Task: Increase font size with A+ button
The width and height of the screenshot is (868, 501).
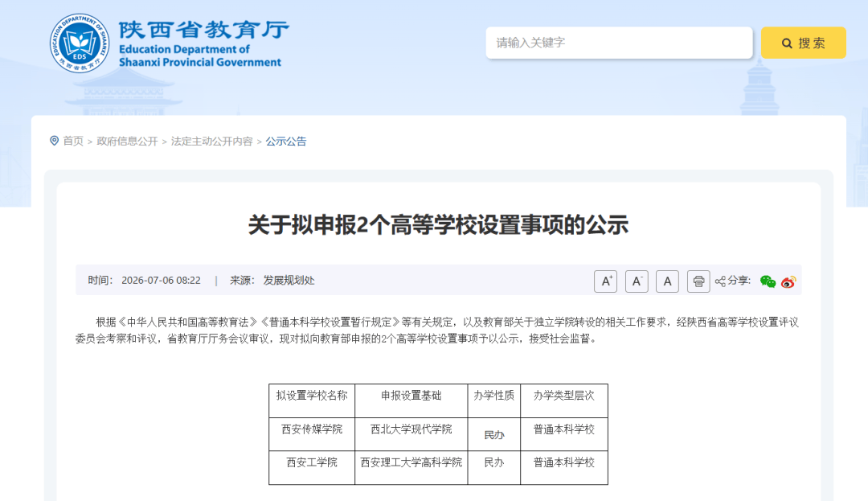Action: [x=606, y=281]
